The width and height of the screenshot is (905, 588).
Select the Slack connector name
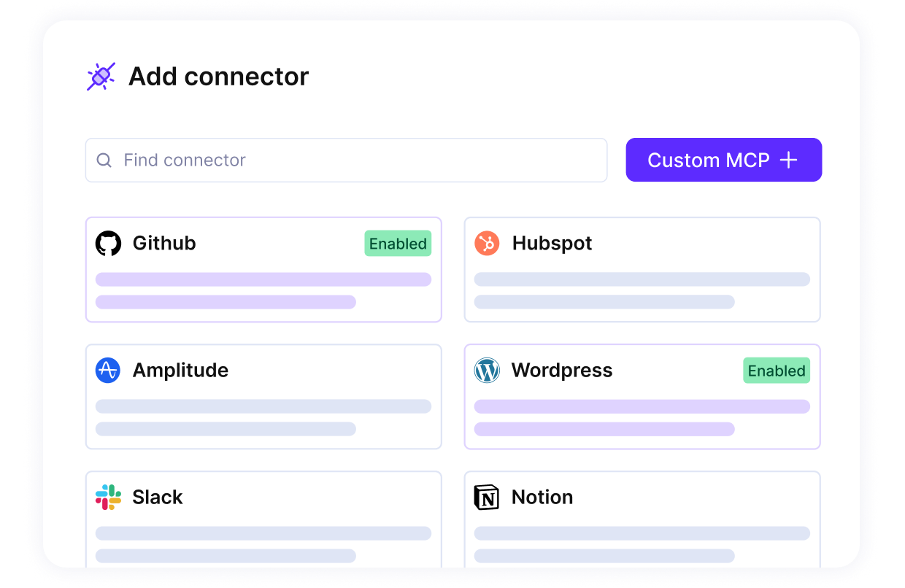point(158,497)
